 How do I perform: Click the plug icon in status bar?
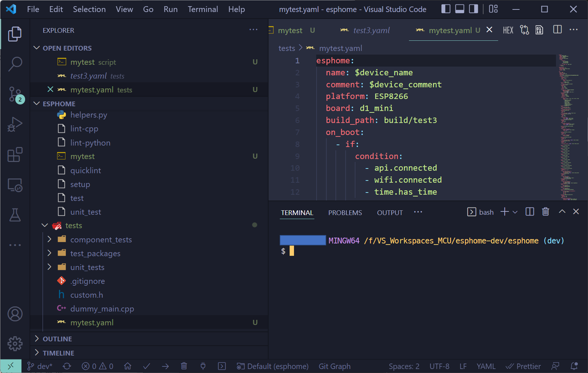(x=203, y=366)
